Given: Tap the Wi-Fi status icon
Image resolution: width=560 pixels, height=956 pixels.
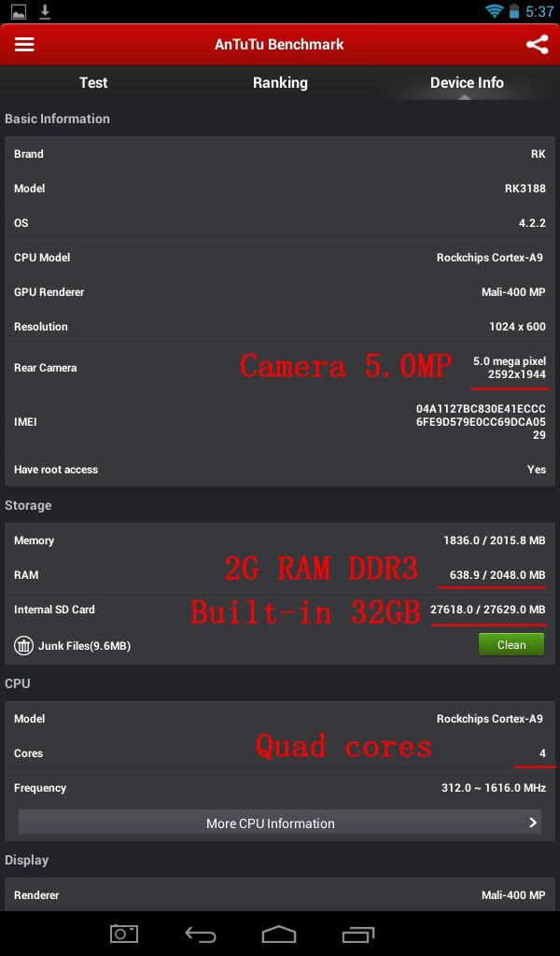Looking at the screenshot, I should click(x=494, y=11).
